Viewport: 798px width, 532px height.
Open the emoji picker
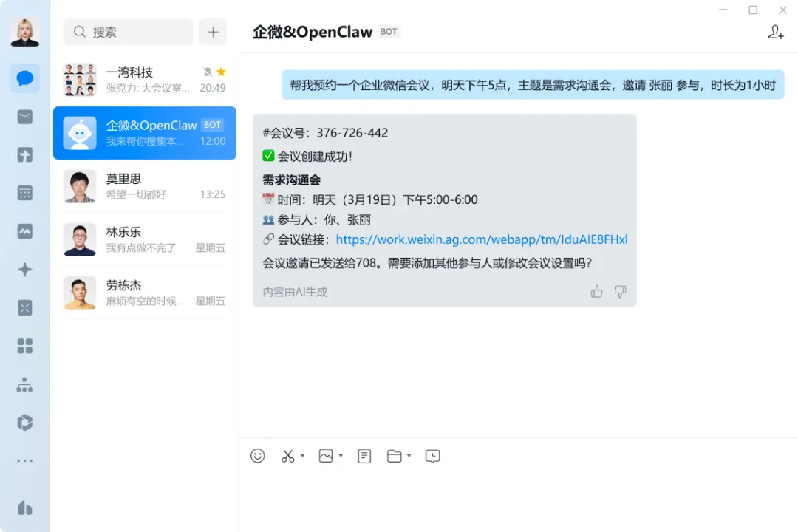(x=258, y=456)
